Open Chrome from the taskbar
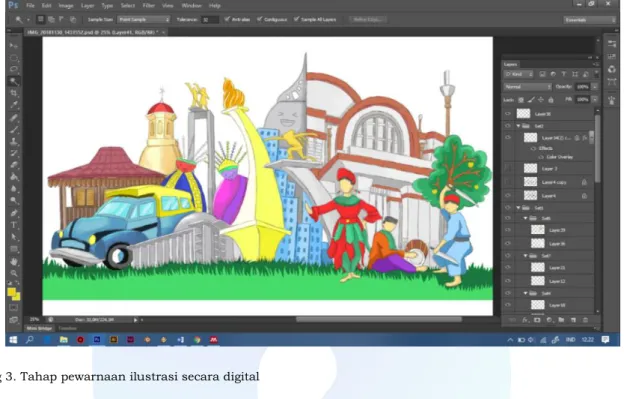 (x=197, y=340)
